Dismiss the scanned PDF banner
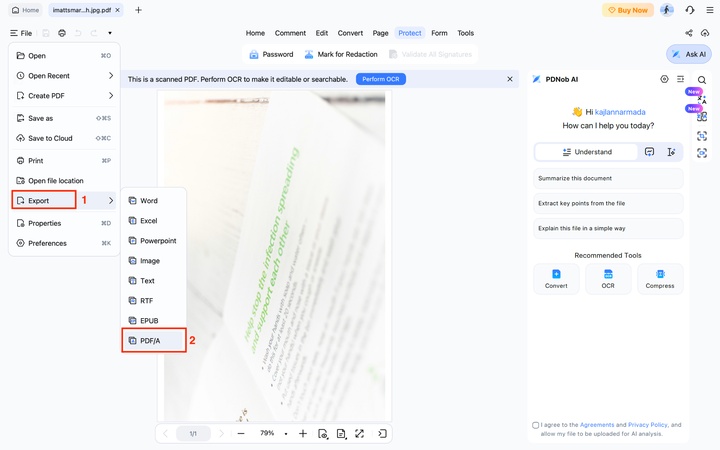 point(510,79)
